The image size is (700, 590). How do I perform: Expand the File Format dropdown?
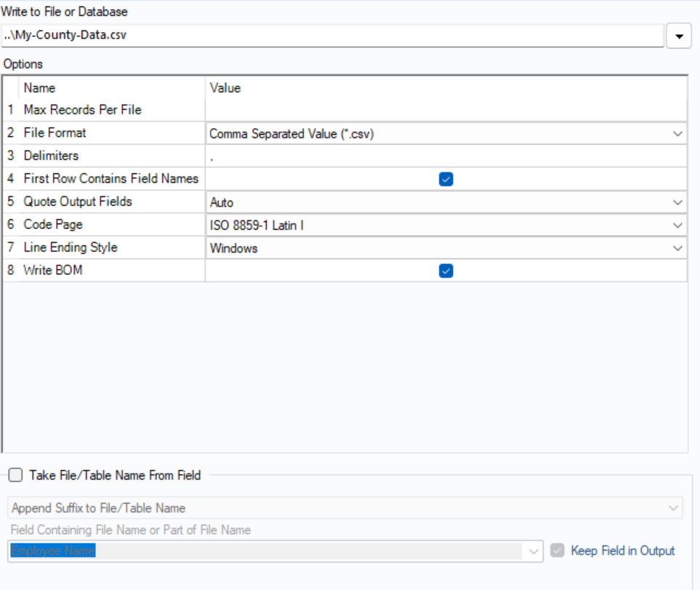[677, 134]
